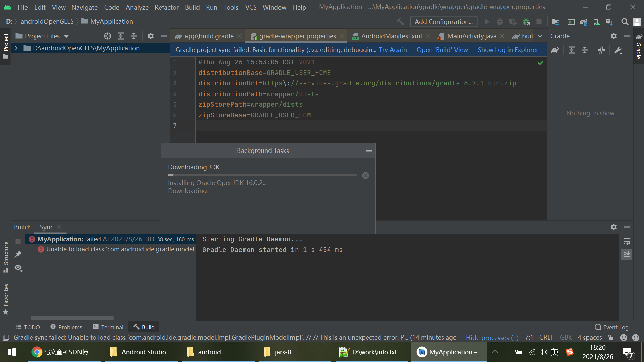Click the pin tab icon in Build panel
This screenshot has height=362, width=644.
pyautogui.click(x=18, y=254)
